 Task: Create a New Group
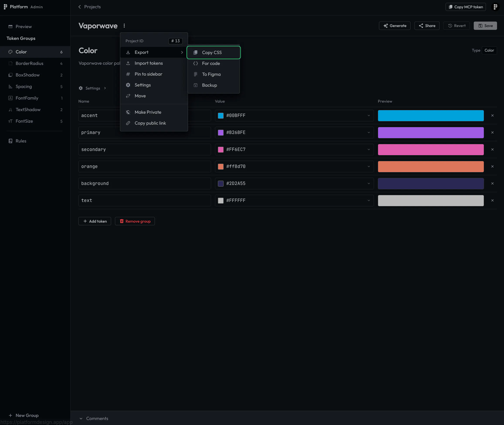coord(24,415)
